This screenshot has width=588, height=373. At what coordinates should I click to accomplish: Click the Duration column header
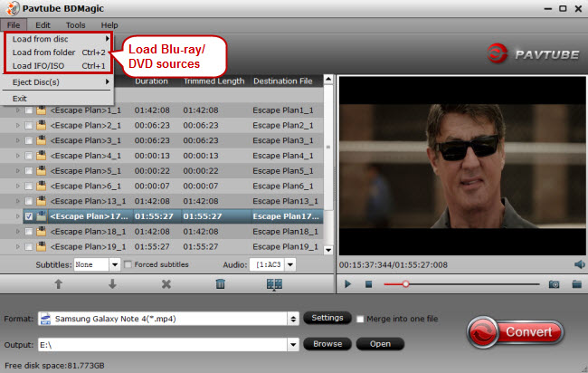tap(151, 81)
